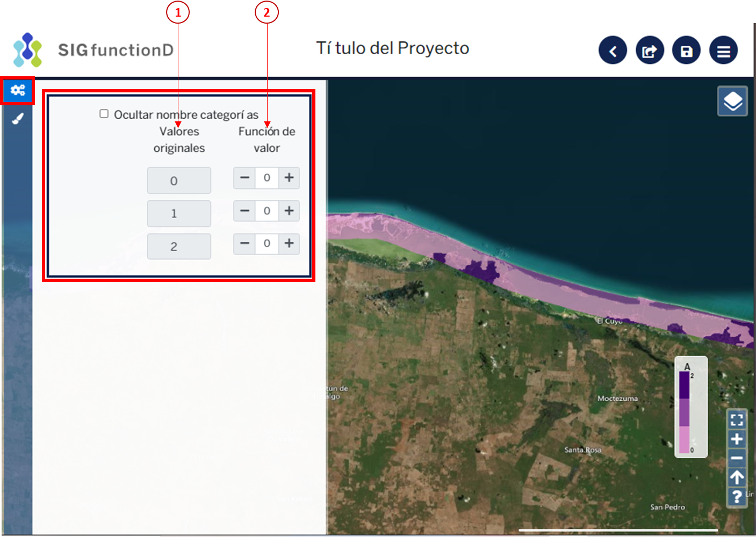This screenshot has height=537, width=756.
Task: Toggle fullscreen map view
Action: (x=737, y=419)
